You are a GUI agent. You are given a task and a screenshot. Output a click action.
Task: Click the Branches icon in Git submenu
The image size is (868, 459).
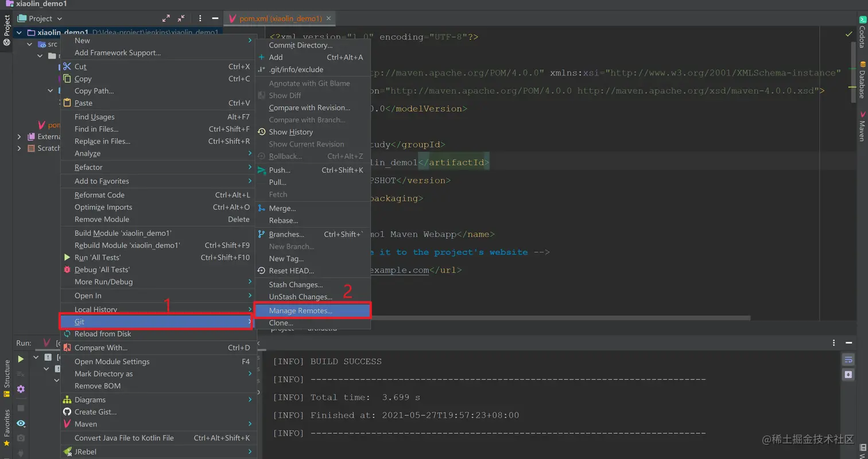262,234
